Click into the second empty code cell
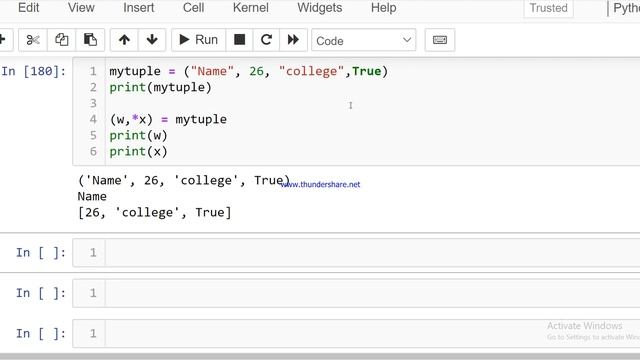 point(372,293)
